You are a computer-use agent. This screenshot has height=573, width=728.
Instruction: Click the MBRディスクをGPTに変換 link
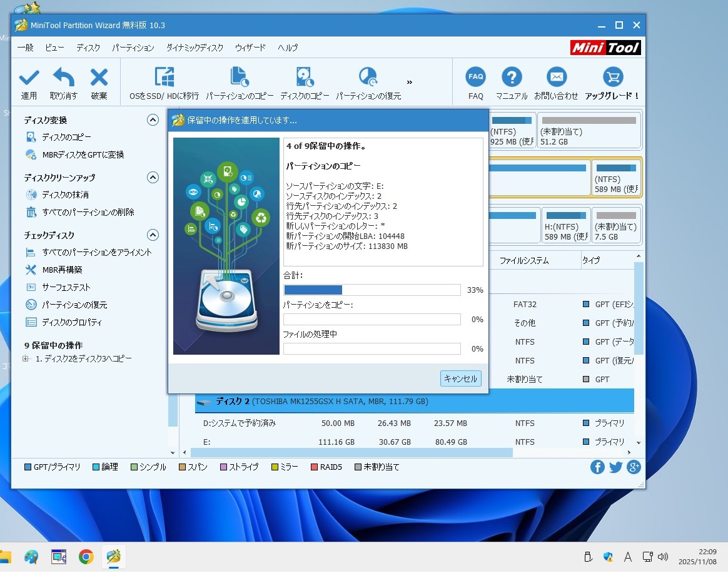coord(83,155)
